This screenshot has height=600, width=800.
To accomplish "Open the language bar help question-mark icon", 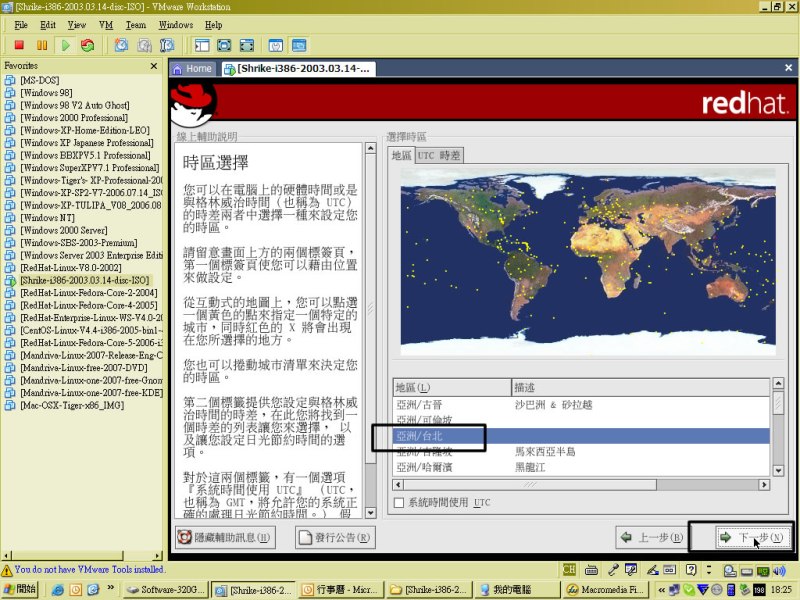I will click(x=691, y=570).
